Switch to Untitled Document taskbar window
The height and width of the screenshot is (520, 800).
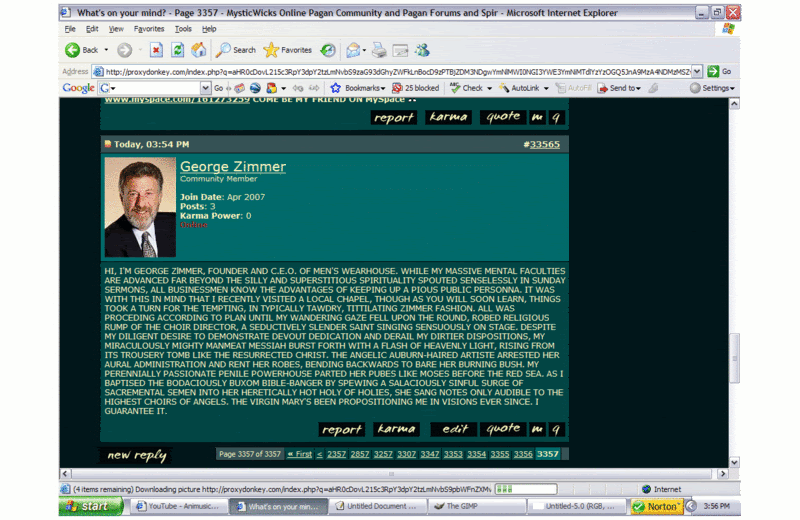coord(379,506)
